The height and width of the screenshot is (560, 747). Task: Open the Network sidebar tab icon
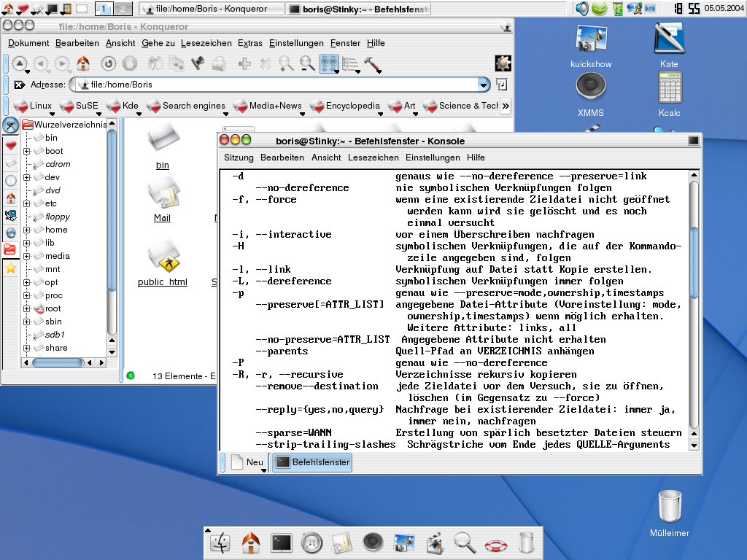coord(11,233)
